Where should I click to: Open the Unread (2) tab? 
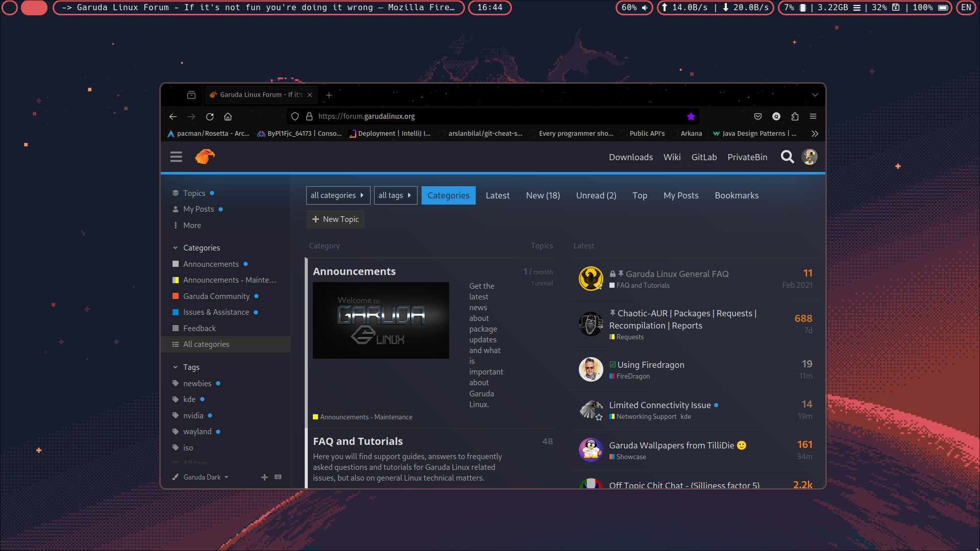596,195
